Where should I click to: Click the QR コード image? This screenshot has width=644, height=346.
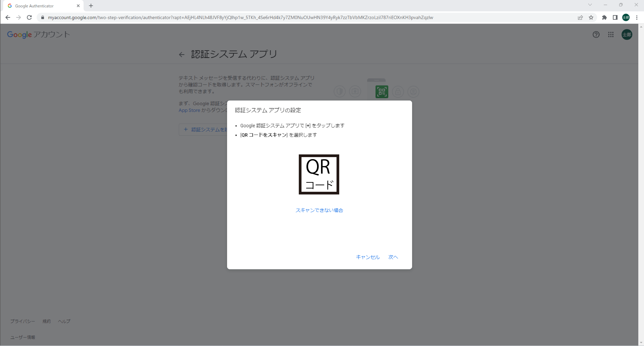pyautogui.click(x=319, y=174)
